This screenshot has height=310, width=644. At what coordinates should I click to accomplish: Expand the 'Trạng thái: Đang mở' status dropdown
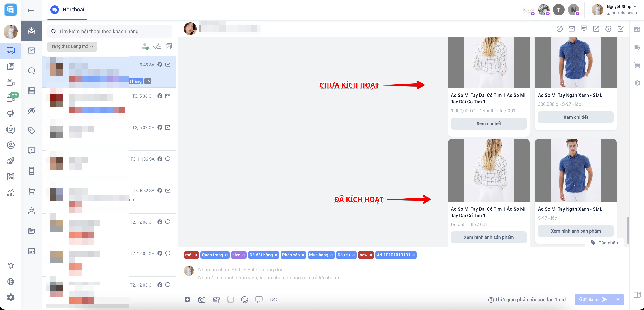[72, 47]
